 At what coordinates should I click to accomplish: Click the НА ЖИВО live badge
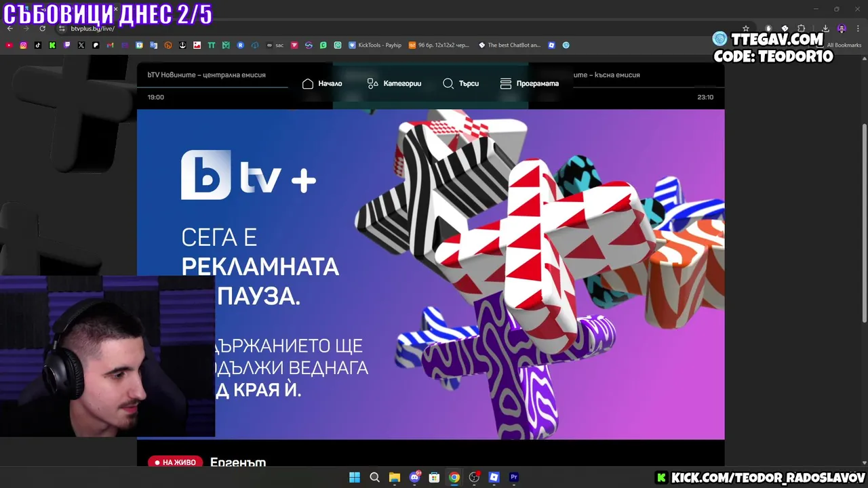point(176,462)
